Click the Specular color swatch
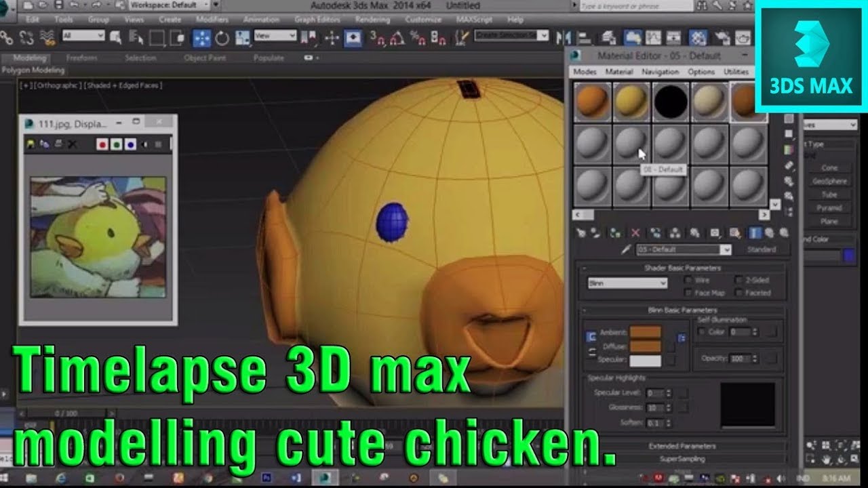The image size is (868, 488). 645,360
